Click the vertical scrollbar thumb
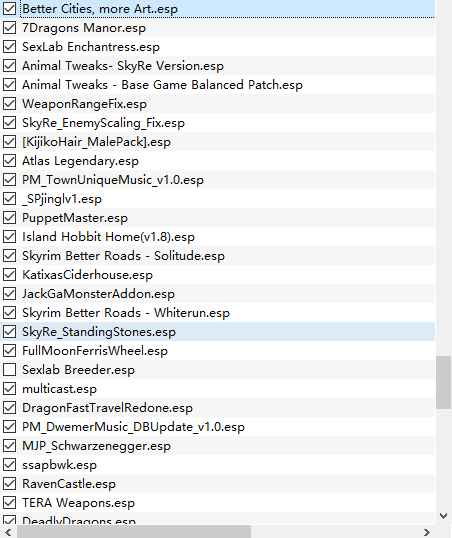 point(443,383)
